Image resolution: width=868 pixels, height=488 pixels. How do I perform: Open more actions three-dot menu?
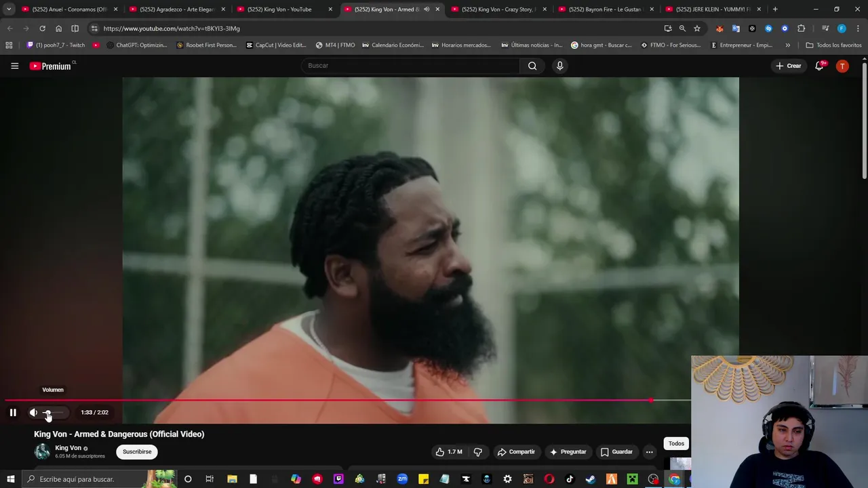[649, 451]
